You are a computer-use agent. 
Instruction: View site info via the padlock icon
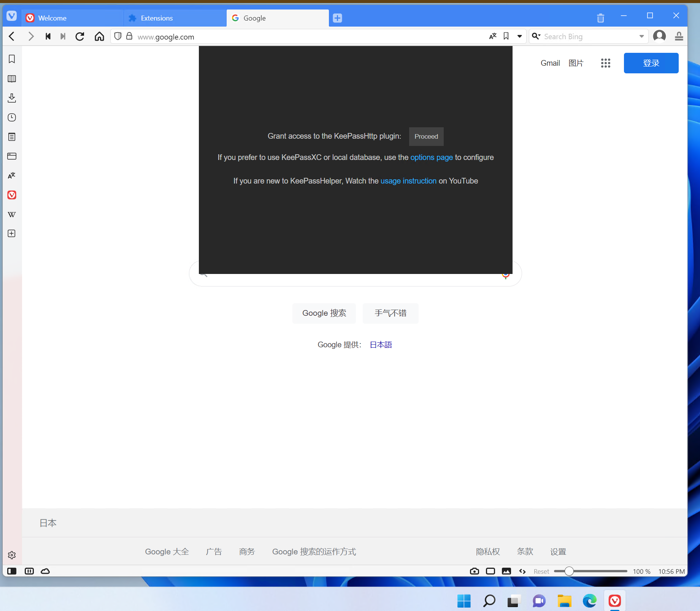click(129, 36)
